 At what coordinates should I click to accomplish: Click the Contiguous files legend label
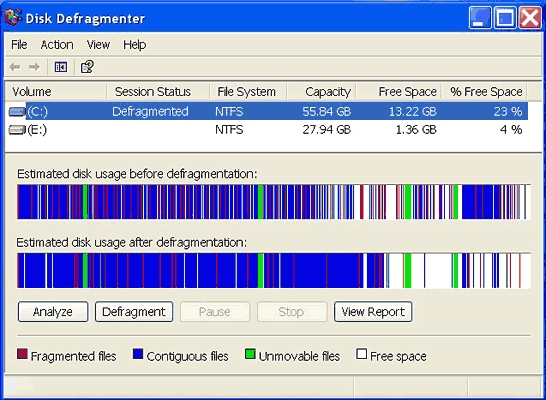(187, 356)
